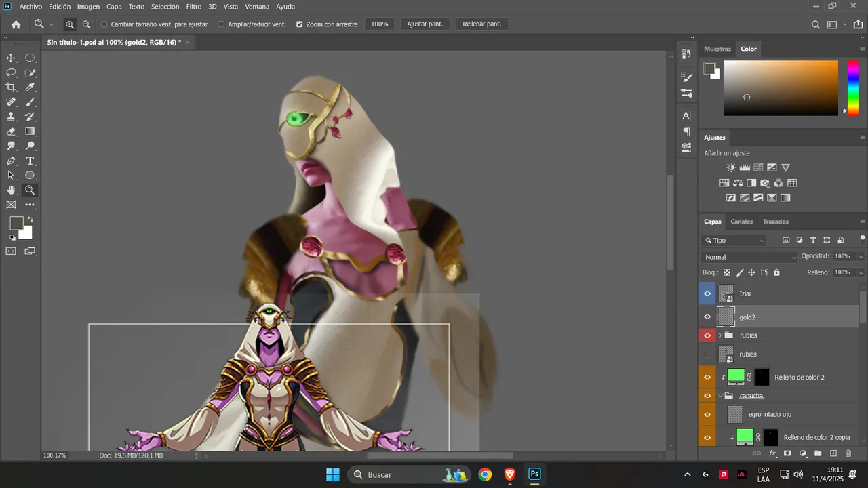
Task: Activate the Hand tool
Action: pyautogui.click(x=11, y=190)
